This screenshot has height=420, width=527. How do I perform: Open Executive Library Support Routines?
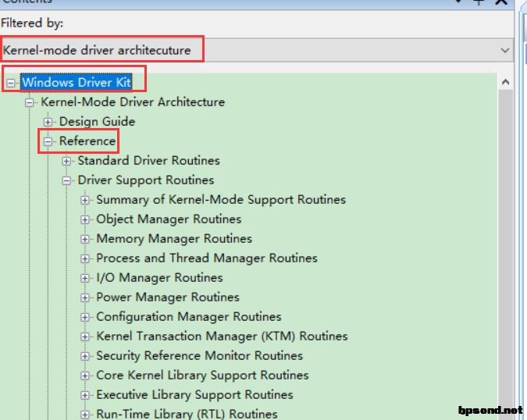pyautogui.click(x=194, y=395)
